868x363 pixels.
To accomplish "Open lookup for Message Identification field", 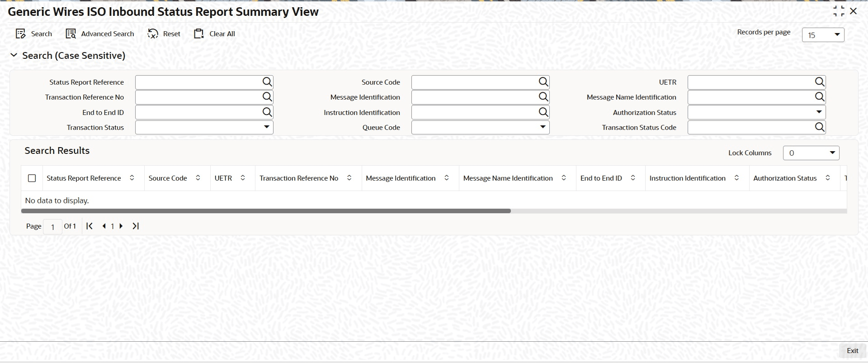I will (543, 97).
